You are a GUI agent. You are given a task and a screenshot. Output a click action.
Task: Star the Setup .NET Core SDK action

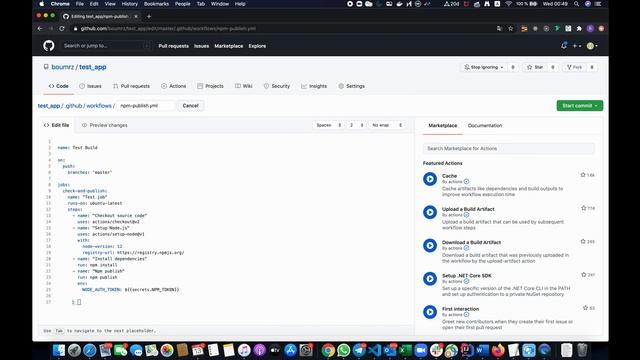pyautogui.click(x=583, y=275)
